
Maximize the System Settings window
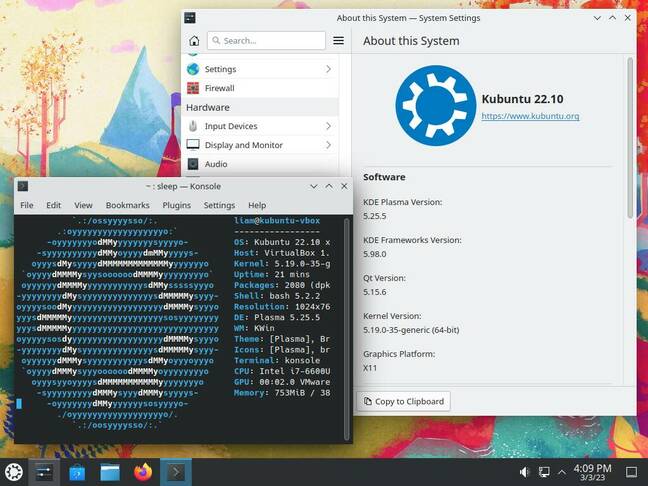coord(612,18)
